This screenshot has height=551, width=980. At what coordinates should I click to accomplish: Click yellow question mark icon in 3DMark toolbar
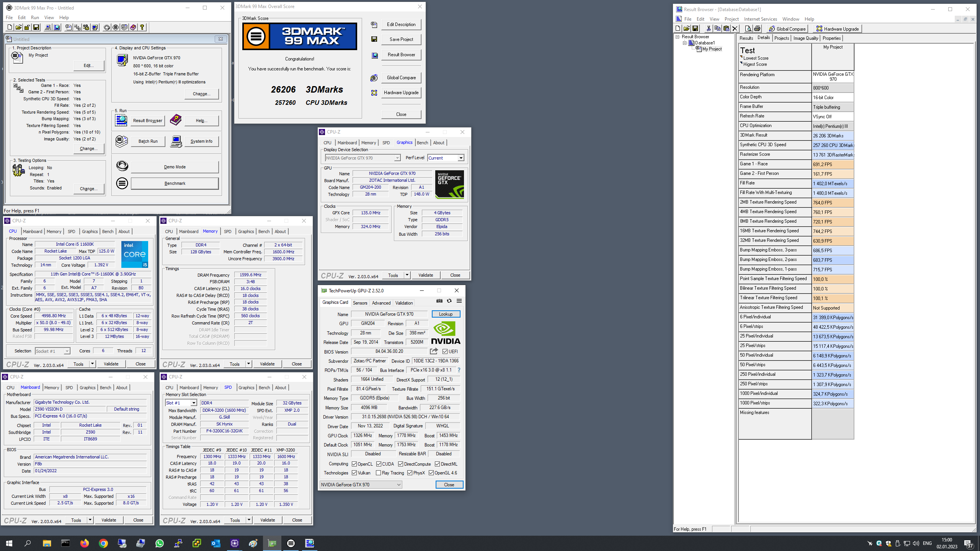[x=142, y=27]
